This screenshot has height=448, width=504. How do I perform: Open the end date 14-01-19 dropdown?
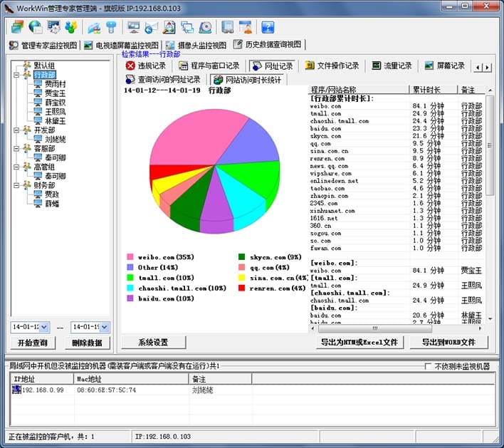point(105,327)
